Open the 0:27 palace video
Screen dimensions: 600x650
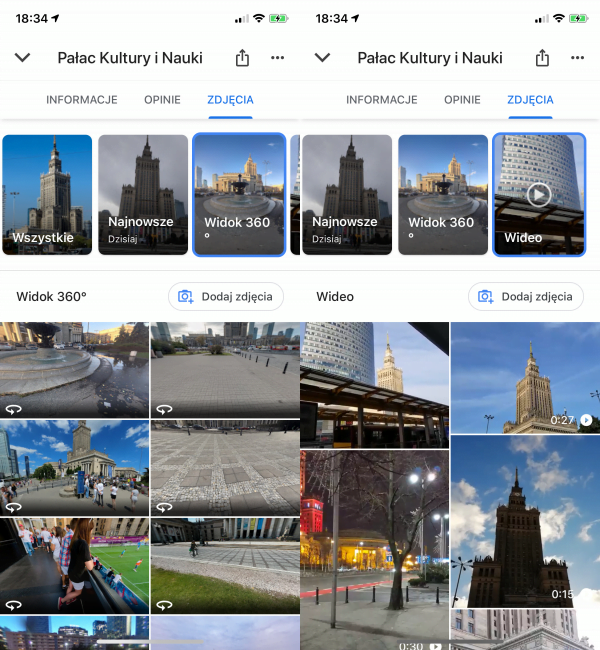525,378
